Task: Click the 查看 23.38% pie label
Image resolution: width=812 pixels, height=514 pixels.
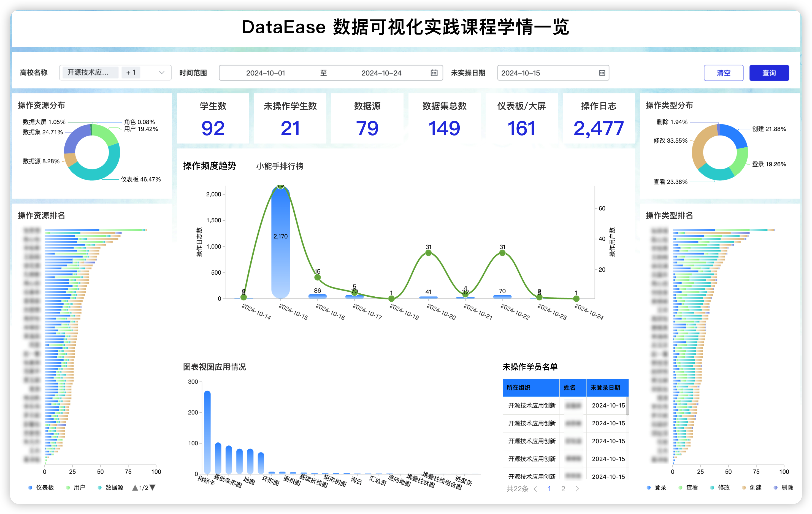Action: pyautogui.click(x=670, y=182)
